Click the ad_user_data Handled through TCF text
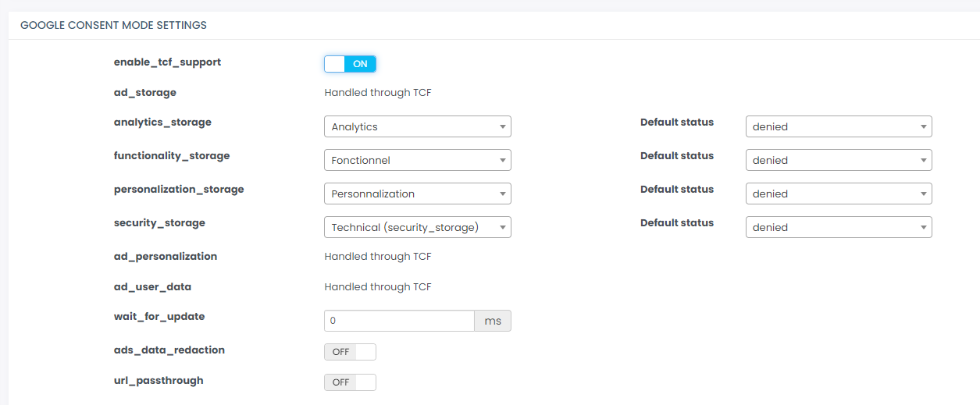Viewport: 980px width, 405px height. pos(378,287)
